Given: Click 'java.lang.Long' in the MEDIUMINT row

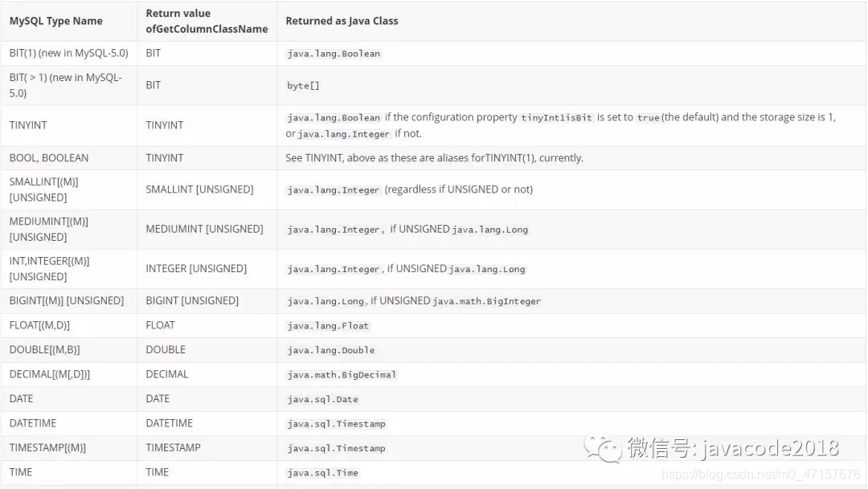Looking at the screenshot, I should click(490, 230).
